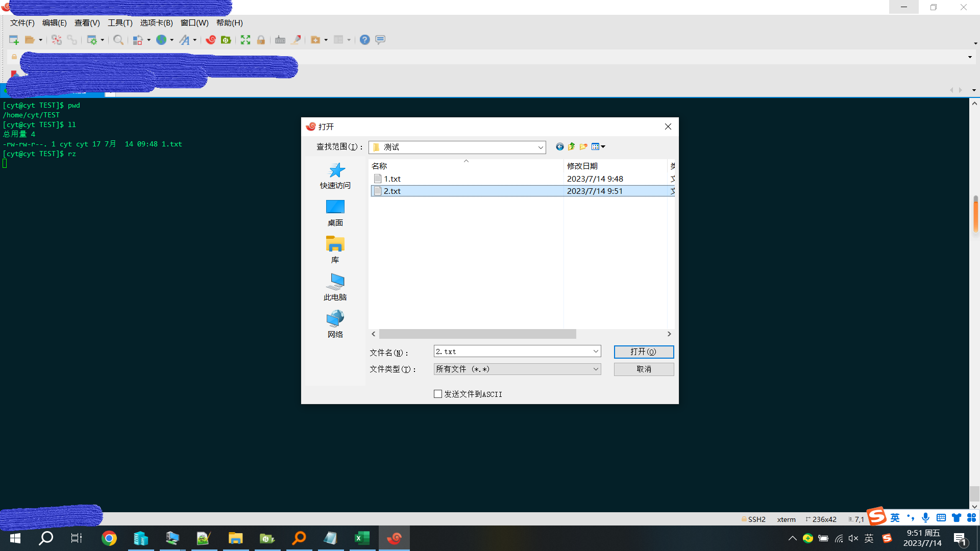Click file list scroll right arrow

click(669, 334)
